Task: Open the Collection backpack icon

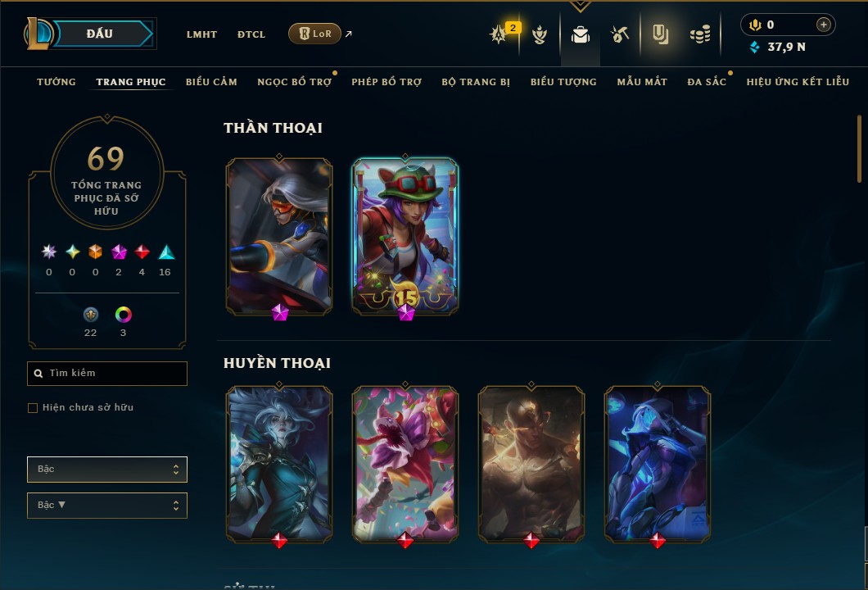Action: pos(580,35)
